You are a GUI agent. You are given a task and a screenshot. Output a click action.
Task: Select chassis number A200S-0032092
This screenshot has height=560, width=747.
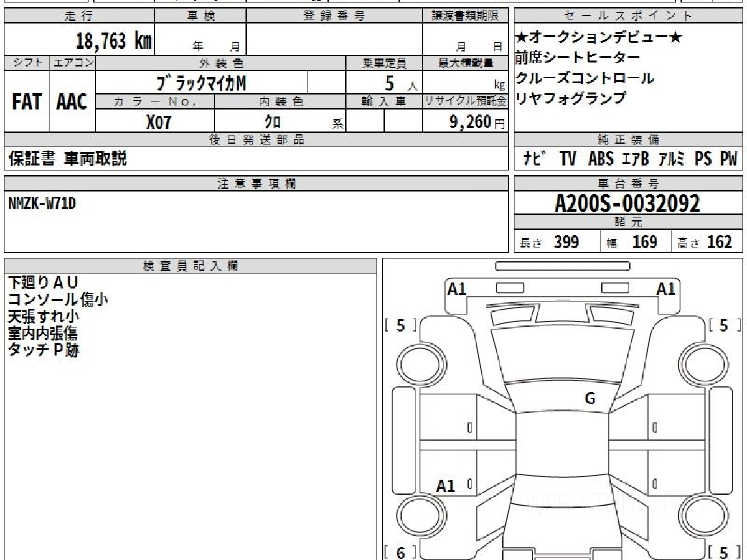pos(627,203)
